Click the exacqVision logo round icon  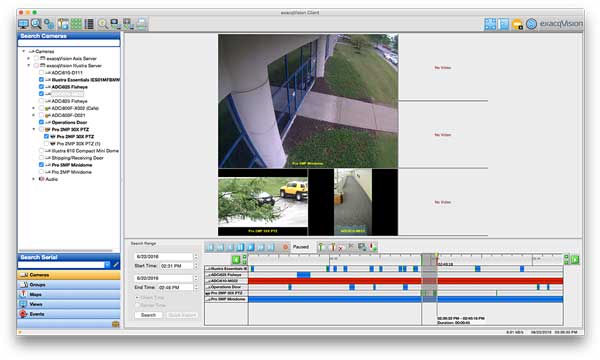point(531,24)
